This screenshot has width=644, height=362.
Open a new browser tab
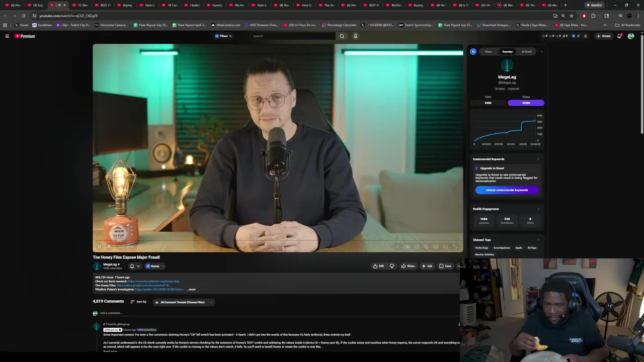(565, 5)
